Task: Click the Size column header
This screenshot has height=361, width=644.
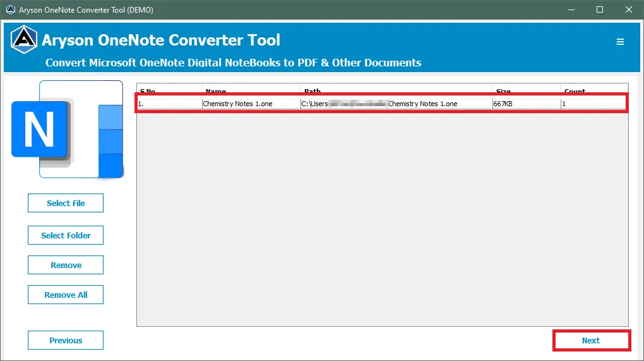Action: pos(527,89)
